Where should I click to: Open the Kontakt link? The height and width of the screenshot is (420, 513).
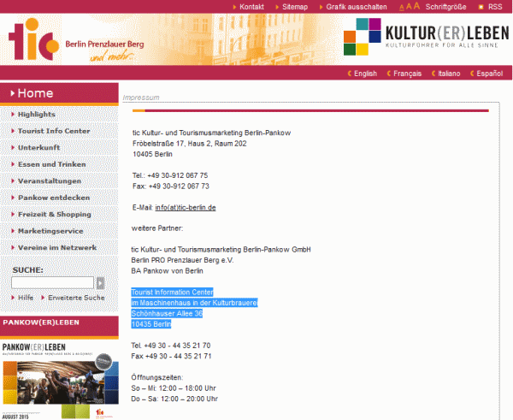(x=251, y=7)
